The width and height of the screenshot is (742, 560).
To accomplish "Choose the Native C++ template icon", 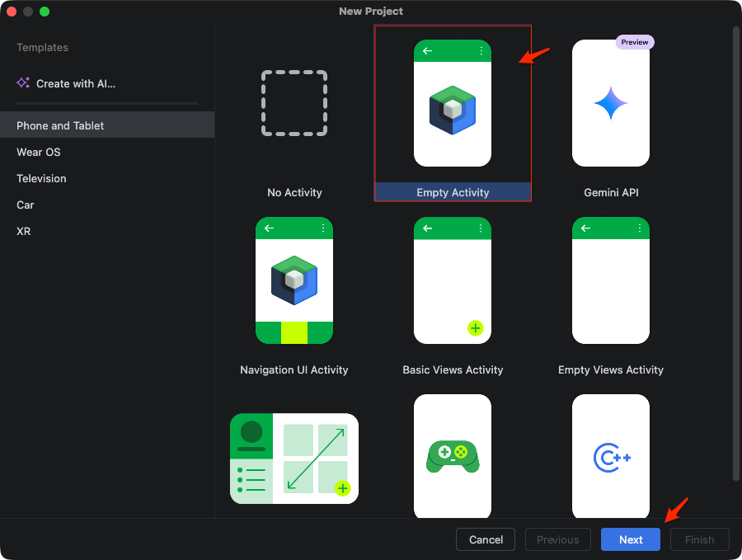I will (x=610, y=456).
